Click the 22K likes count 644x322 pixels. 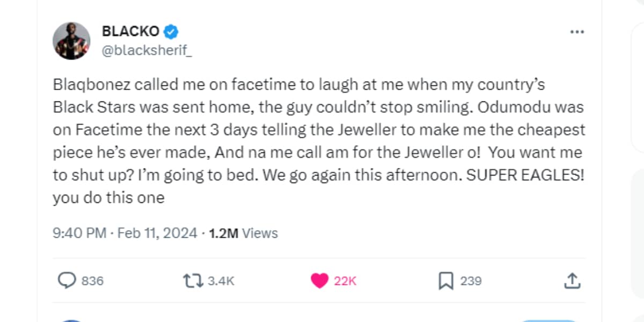pyautogui.click(x=345, y=281)
